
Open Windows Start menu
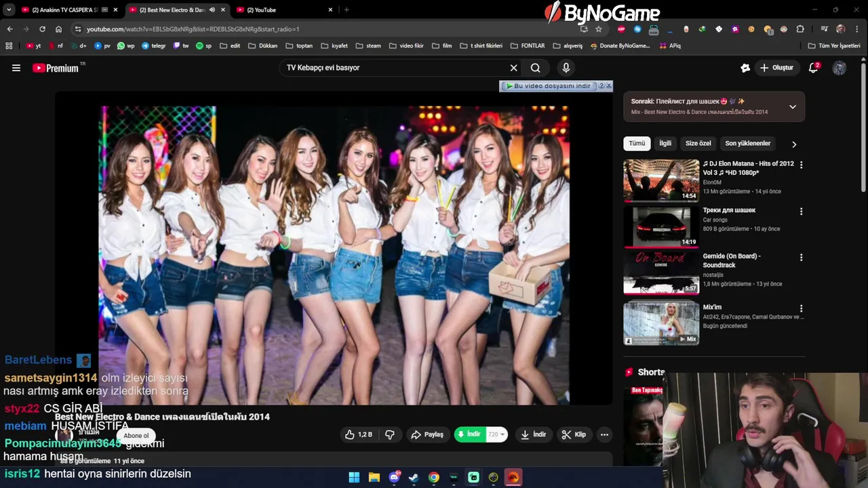pos(354,477)
